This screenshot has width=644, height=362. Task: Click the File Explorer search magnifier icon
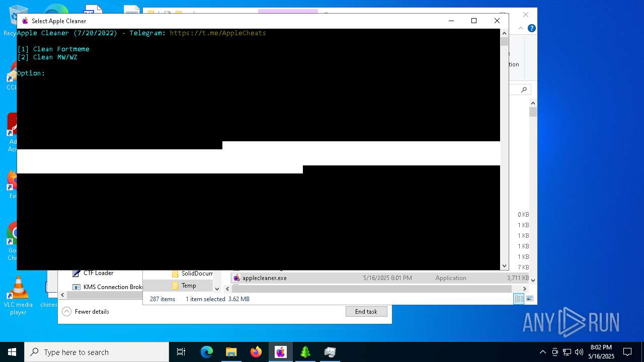point(524,89)
